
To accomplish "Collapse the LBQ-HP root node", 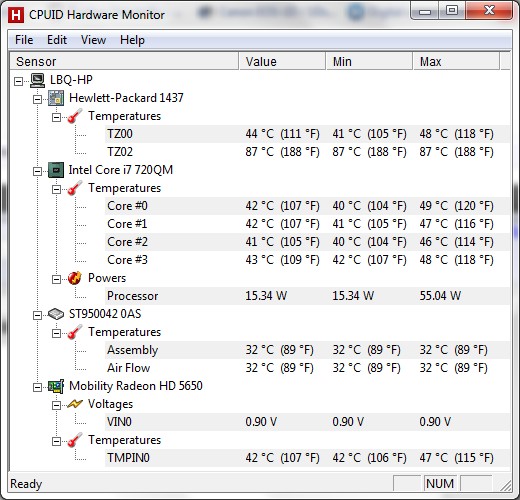I will coord(19,81).
